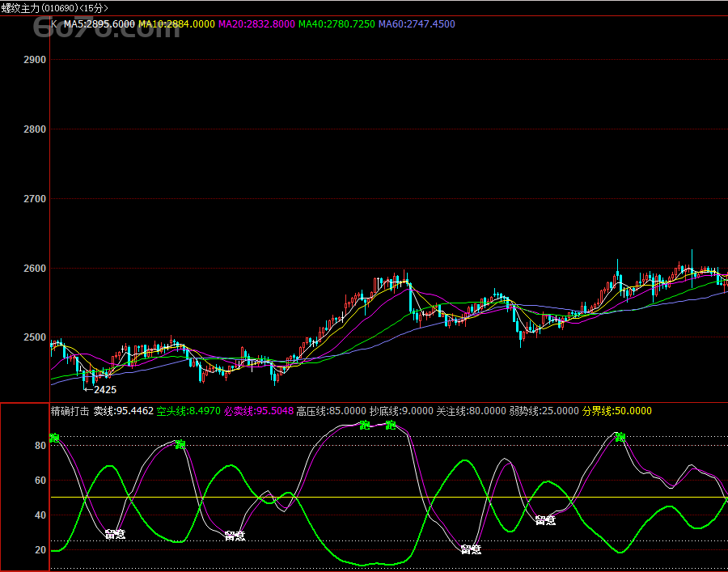
Task: Click the magenta 必卖线 value label
Action: tap(259, 411)
